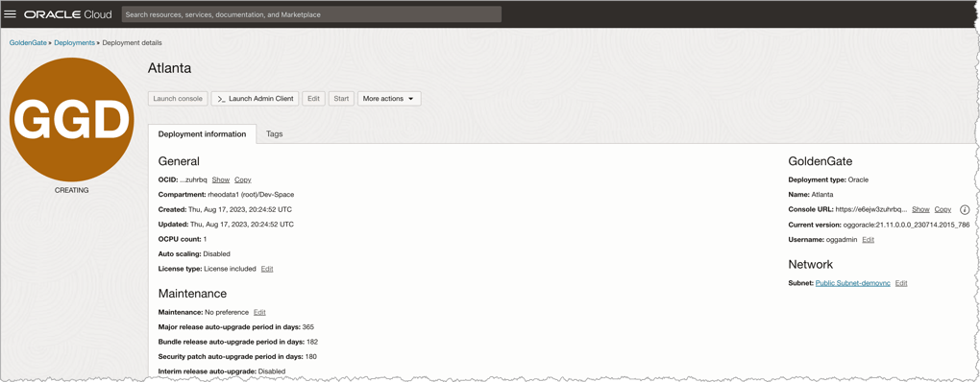Open the Public Subnet-demovnc link
Image resolution: width=980 pixels, height=382 pixels.
(852, 283)
